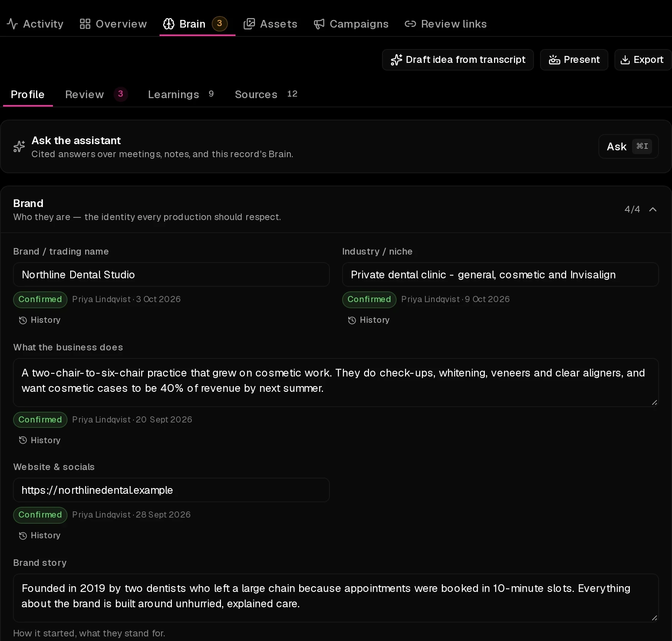Screen dimensions: 672x641
Task: Go to the Campaigns tab
Action: (x=351, y=24)
